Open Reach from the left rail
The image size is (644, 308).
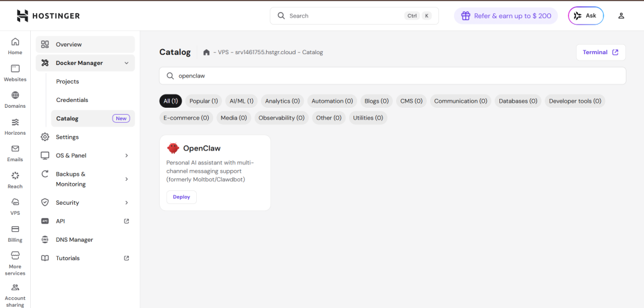tap(15, 180)
